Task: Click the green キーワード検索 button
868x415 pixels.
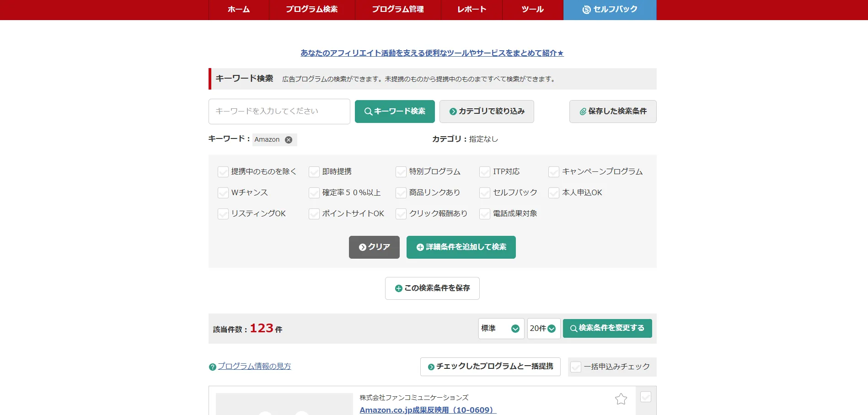Action: [x=395, y=112]
